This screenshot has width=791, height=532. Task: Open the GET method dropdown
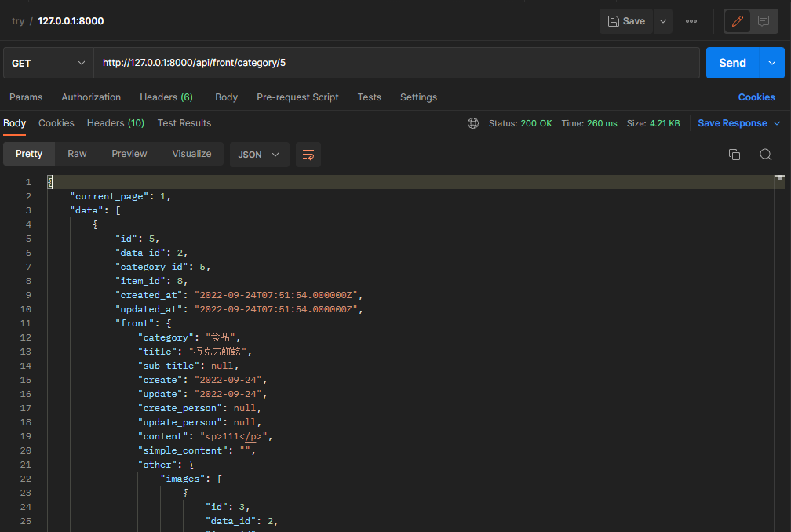(49, 63)
